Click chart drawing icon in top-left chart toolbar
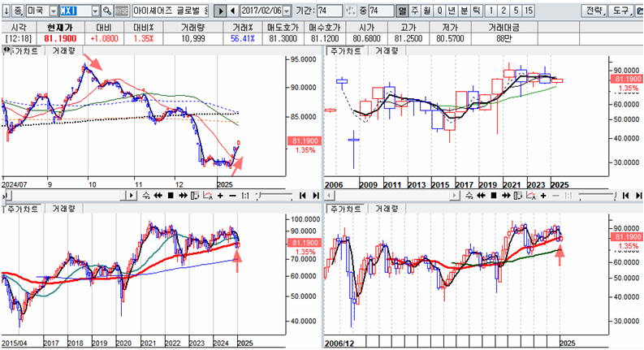644x350 pixels. click(x=208, y=196)
